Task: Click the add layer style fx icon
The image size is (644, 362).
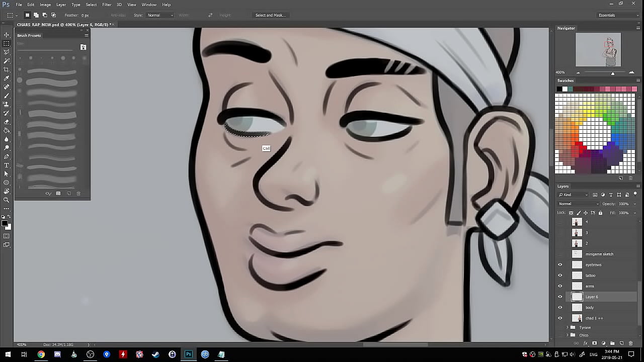Action: pyautogui.click(x=585, y=343)
